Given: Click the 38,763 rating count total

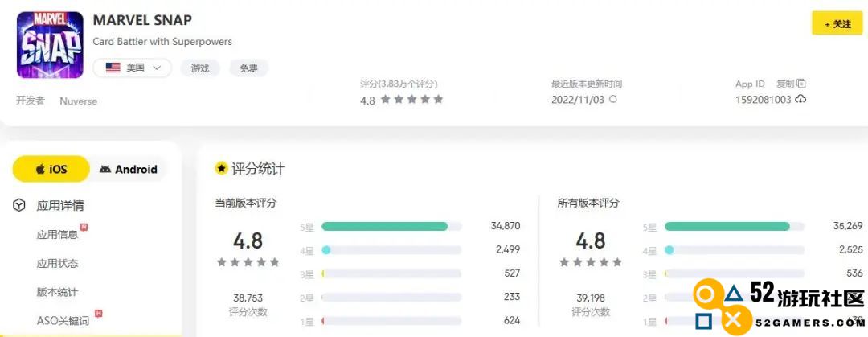Looking at the screenshot, I should pos(248,298).
